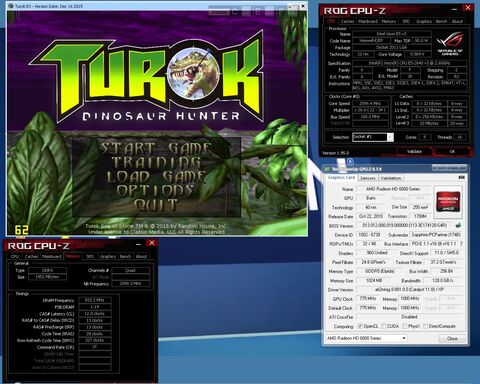Click the Republic of Gamers logo in CPU-Z
The height and width of the screenshot is (384, 480).
(x=450, y=43)
